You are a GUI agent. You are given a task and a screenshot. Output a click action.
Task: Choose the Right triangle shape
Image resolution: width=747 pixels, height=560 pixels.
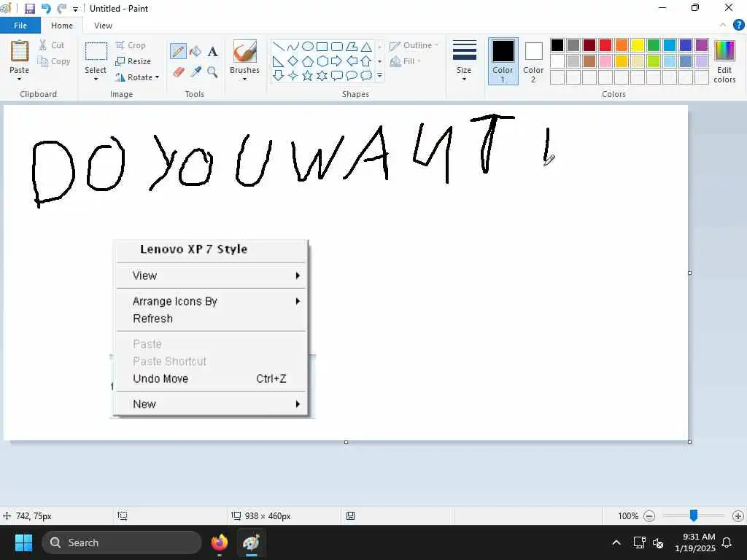pos(279,61)
